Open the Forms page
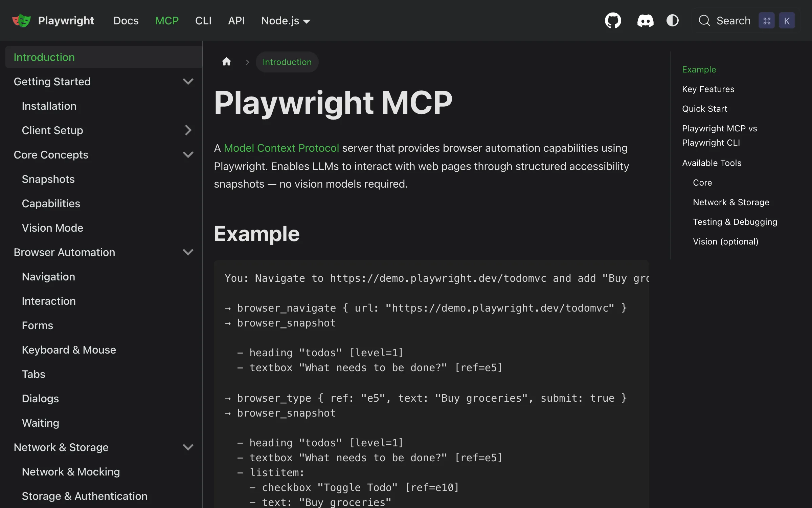 point(37,325)
